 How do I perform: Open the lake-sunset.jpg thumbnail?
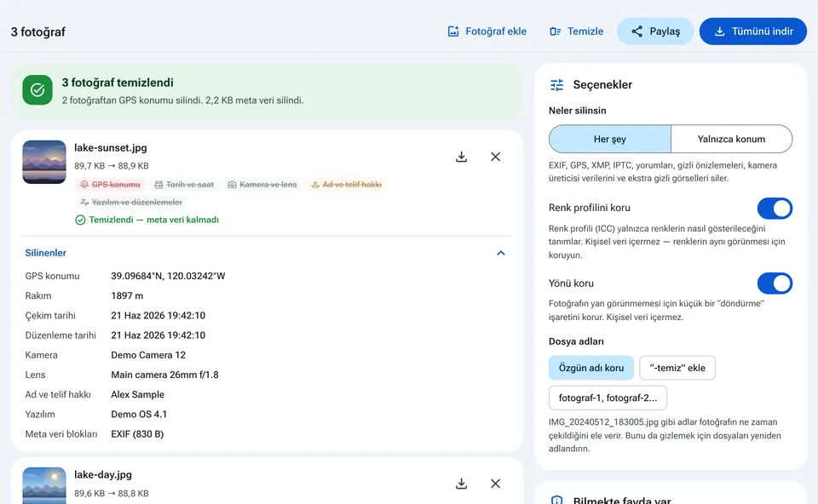44,162
